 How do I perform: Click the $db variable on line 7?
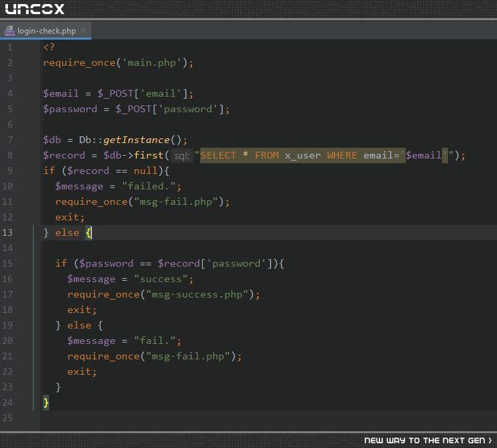[x=52, y=140]
